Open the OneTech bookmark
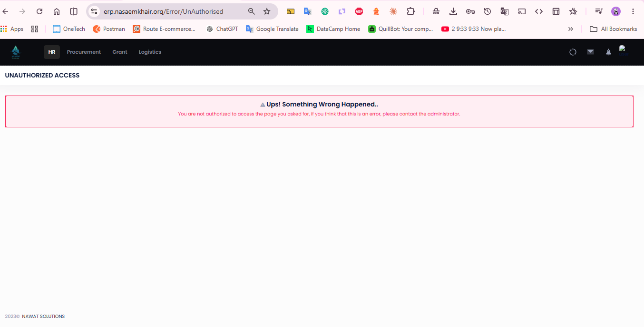 69,29
